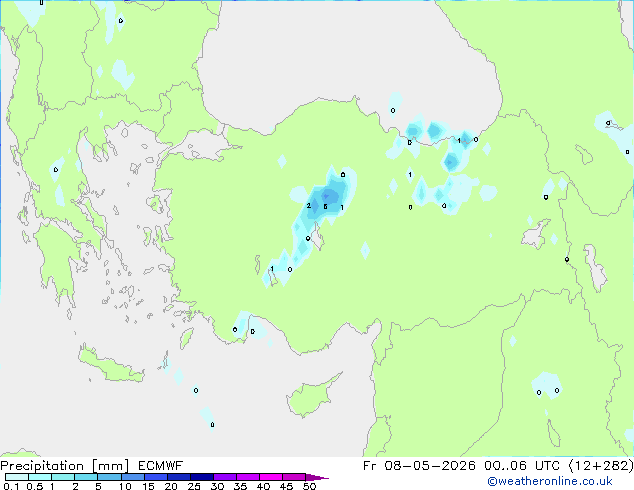The height and width of the screenshot is (490, 634).
Task: Select legend swatch between 20 and 25
Action: 178,477
